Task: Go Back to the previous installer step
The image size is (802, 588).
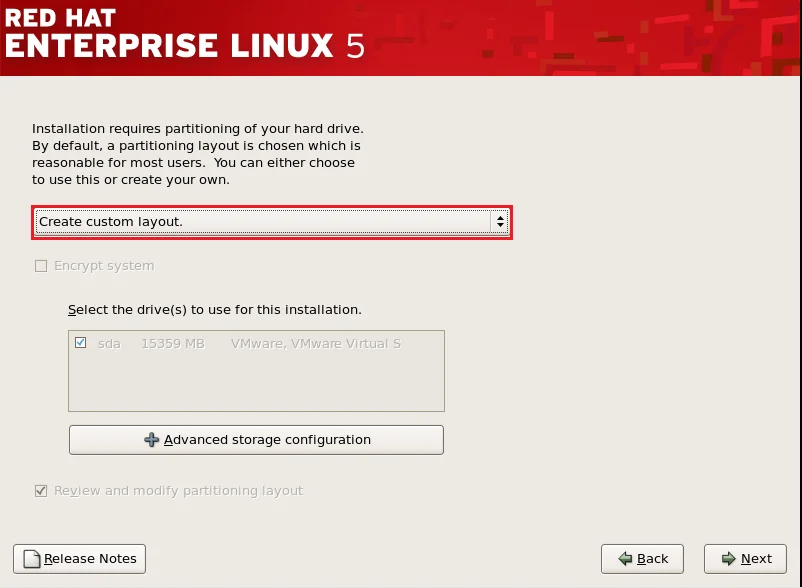Action: click(642, 559)
